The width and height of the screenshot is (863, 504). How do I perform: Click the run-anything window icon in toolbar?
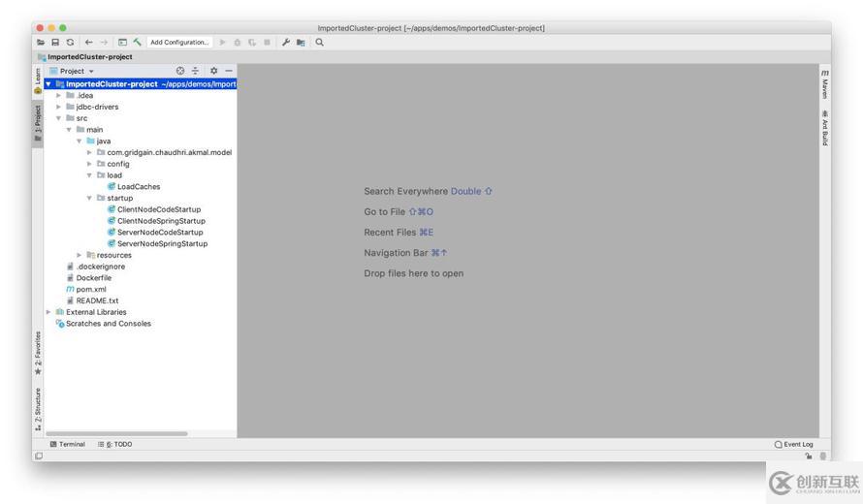pyautogui.click(x=122, y=43)
